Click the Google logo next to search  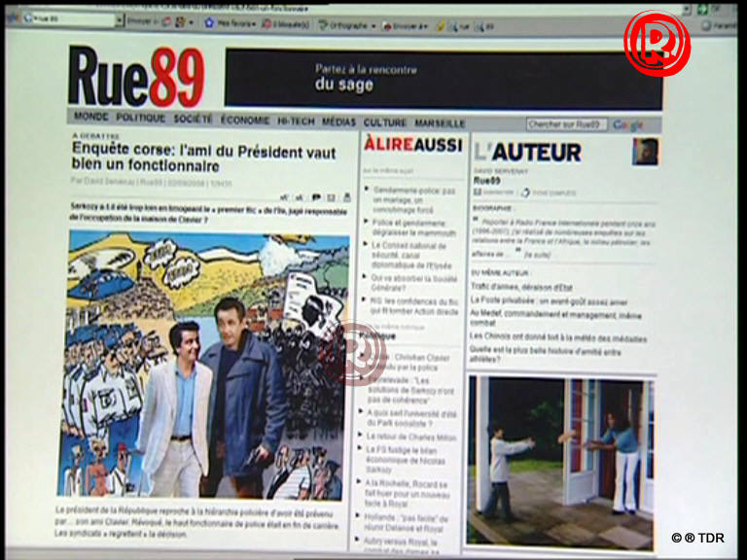628,124
